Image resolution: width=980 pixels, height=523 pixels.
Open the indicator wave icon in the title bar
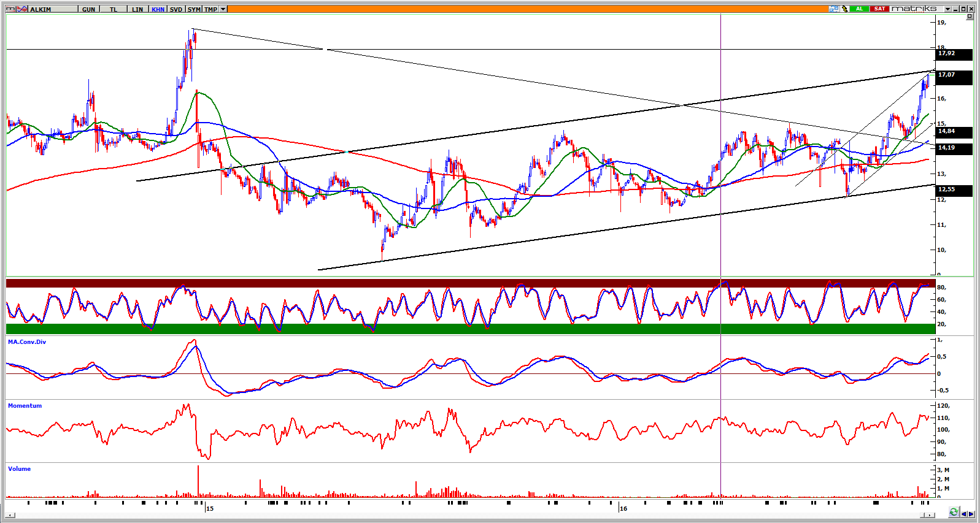click(x=22, y=9)
